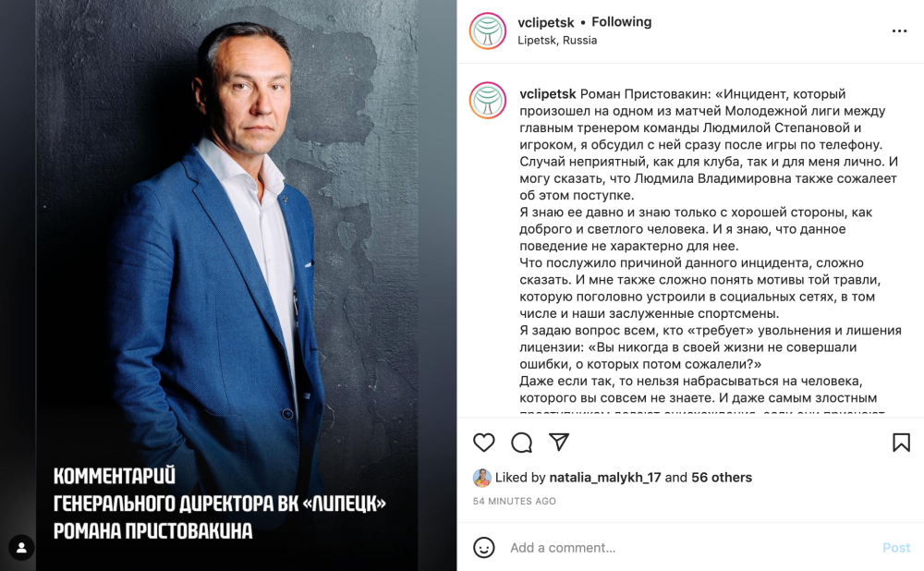This screenshot has width=924, height=571.
Task: Show tagged people icon on photo
Action: [x=21, y=547]
